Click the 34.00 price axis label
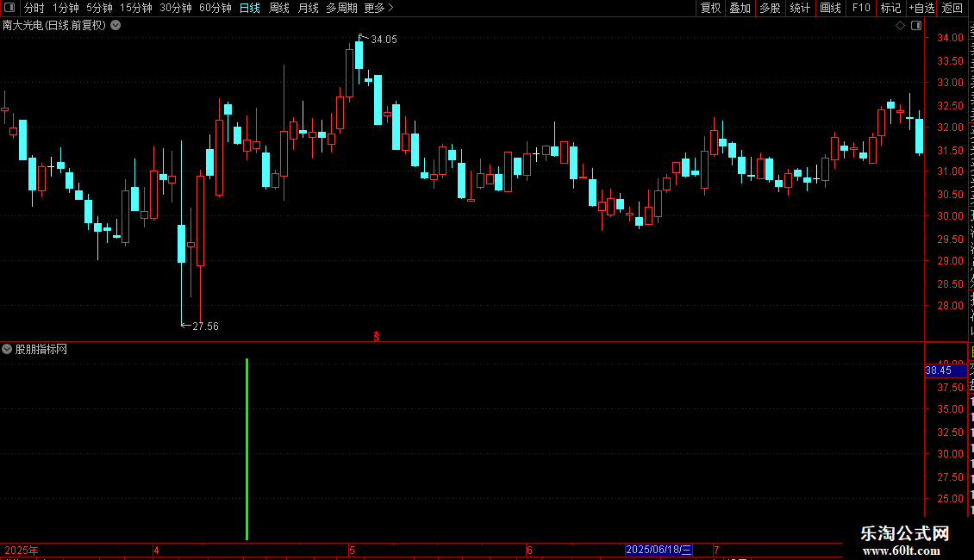This screenshot has height=560, width=974. click(951, 38)
